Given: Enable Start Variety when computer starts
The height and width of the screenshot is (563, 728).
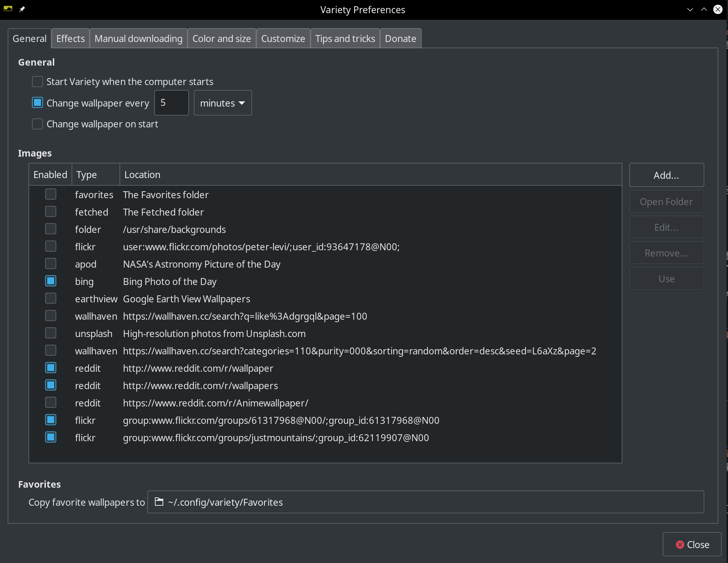Looking at the screenshot, I should click(38, 82).
